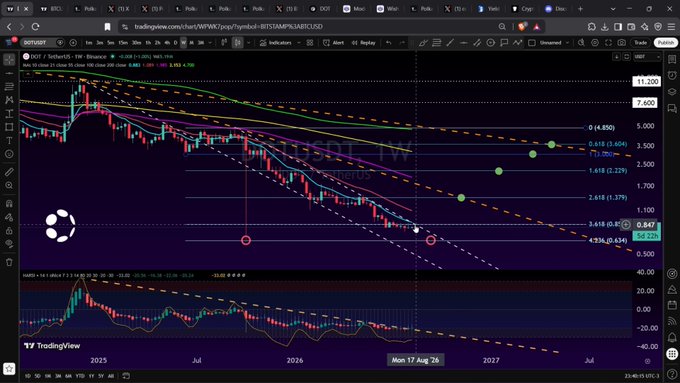
Task: Expand the chart type dropdown arrow
Action: pos(248,43)
